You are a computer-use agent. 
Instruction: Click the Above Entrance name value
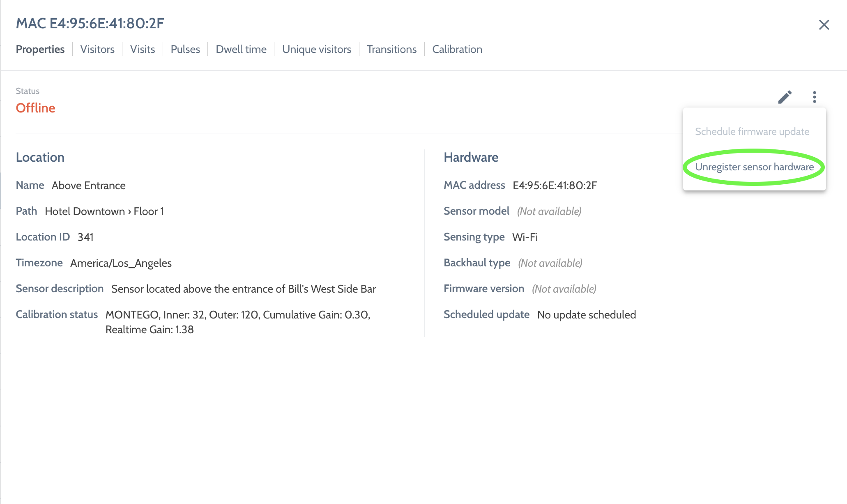pyautogui.click(x=88, y=186)
